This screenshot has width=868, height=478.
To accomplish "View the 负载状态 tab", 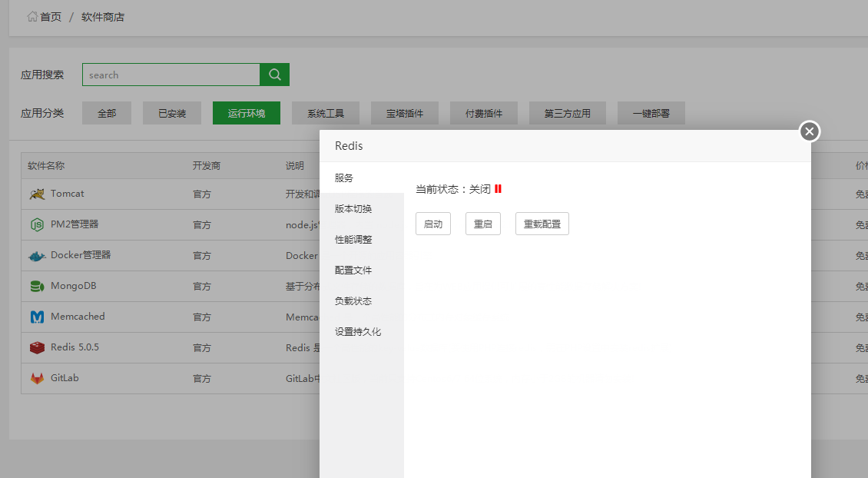I will pos(362,300).
